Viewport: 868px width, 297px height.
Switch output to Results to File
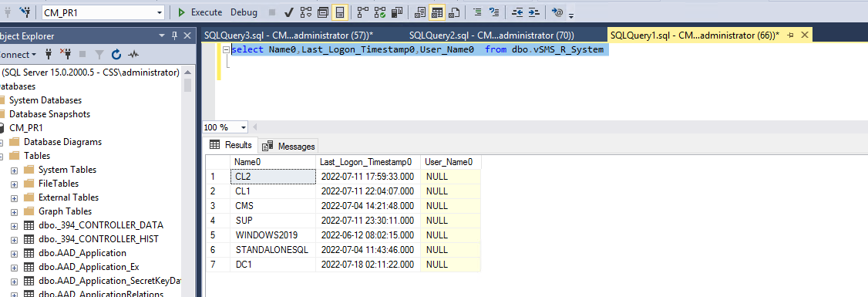(x=454, y=12)
